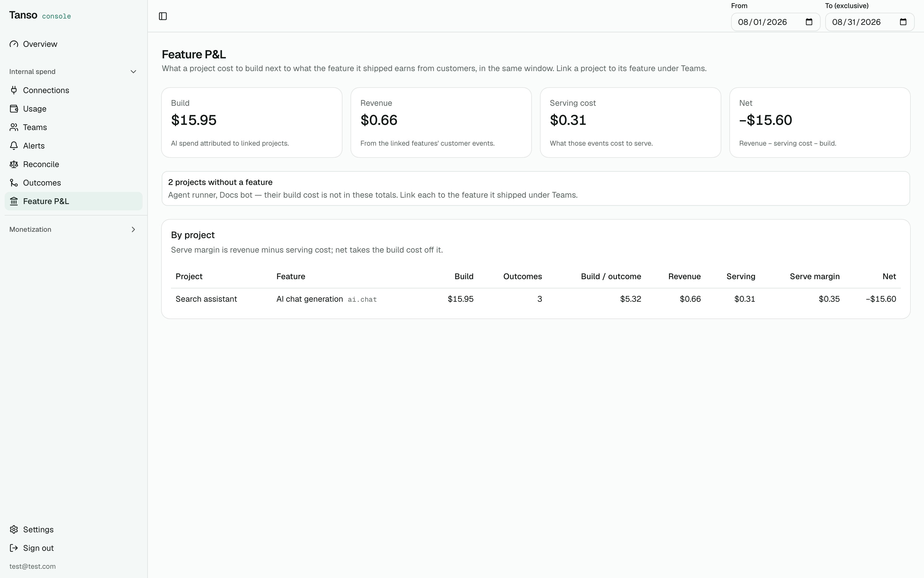Viewport: 924px width, 578px height.
Task: Click the Serving cost card value $0.31
Action: [568, 120]
